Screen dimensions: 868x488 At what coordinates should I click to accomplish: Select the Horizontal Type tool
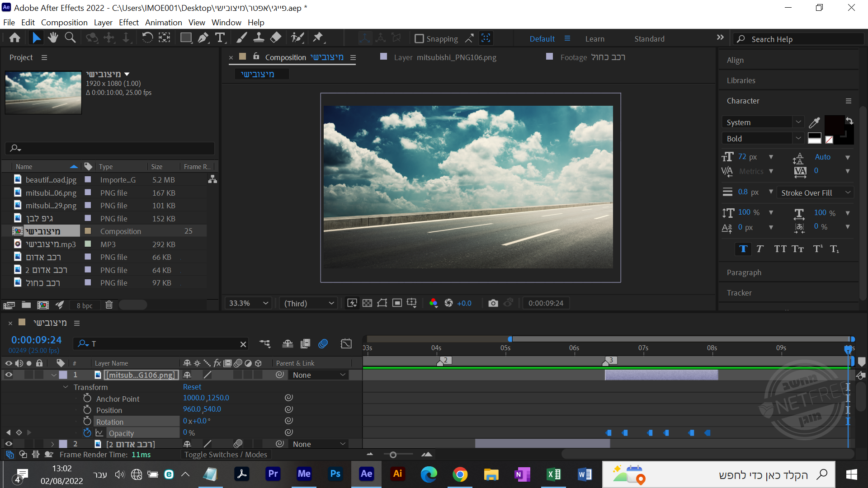coord(220,38)
